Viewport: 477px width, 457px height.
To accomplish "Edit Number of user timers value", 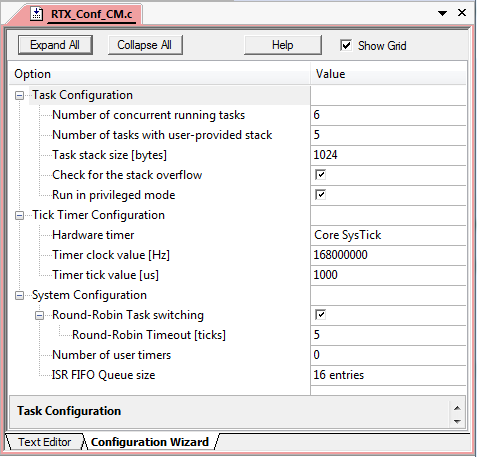I will pyautogui.click(x=388, y=355).
